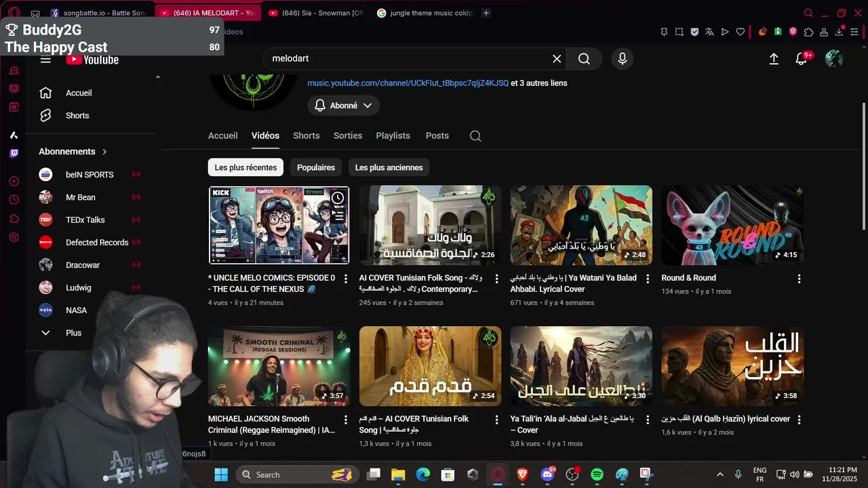Open the music.youtube.com channel link

(x=408, y=83)
